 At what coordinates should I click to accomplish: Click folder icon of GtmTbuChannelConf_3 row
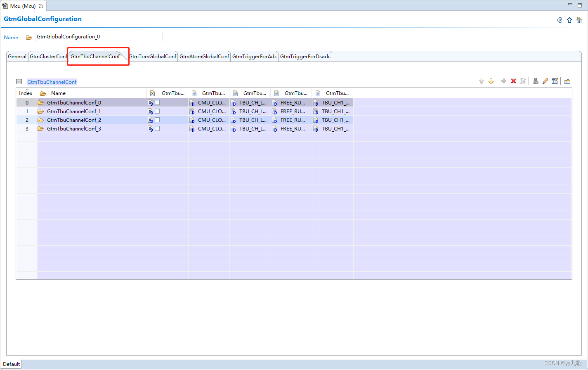pyautogui.click(x=40, y=128)
